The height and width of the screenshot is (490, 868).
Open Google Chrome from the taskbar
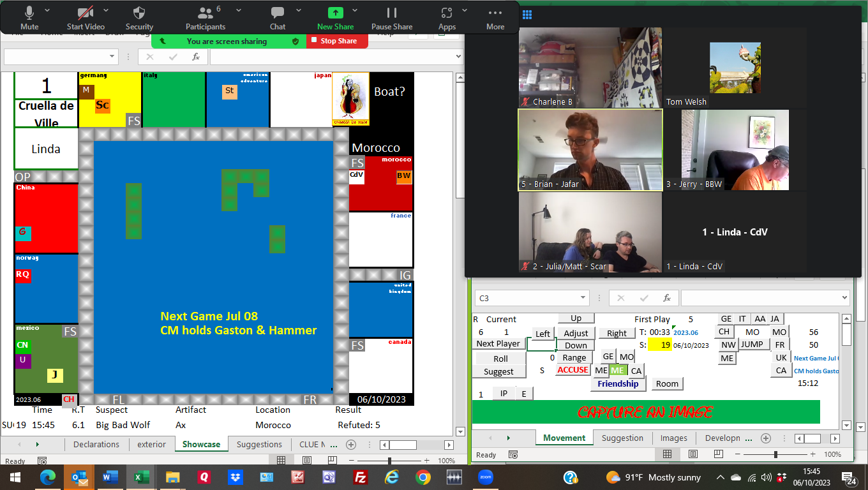click(423, 477)
